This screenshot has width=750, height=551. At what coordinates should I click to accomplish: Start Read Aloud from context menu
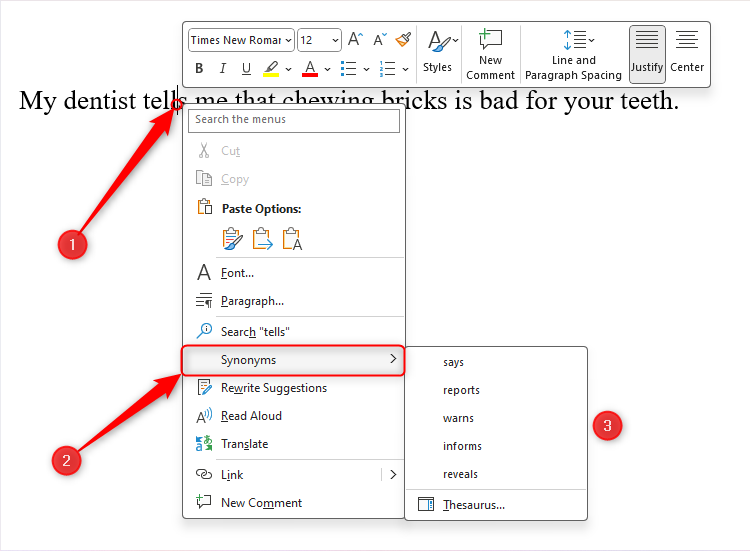294,416
